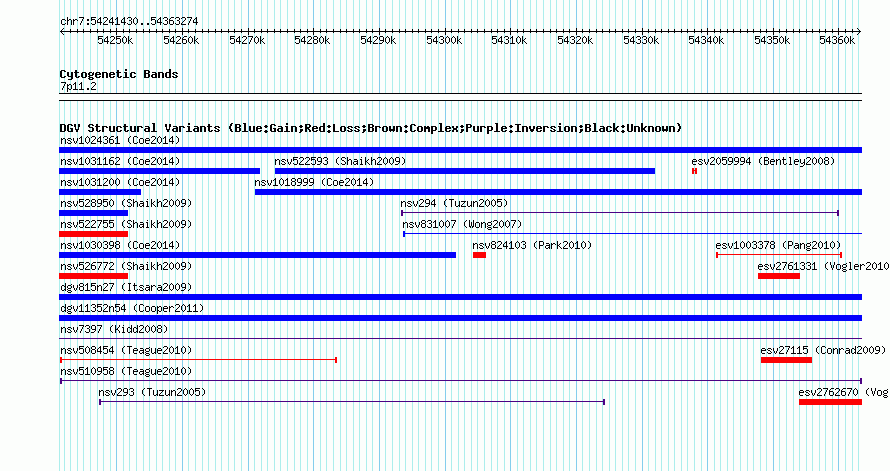Select the thin red esv1003378 span
The height and width of the screenshot is (471, 890).
tap(779, 255)
